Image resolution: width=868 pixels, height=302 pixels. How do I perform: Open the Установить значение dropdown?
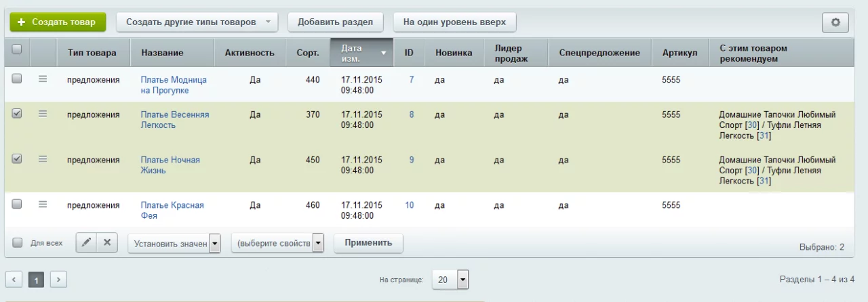click(x=175, y=243)
